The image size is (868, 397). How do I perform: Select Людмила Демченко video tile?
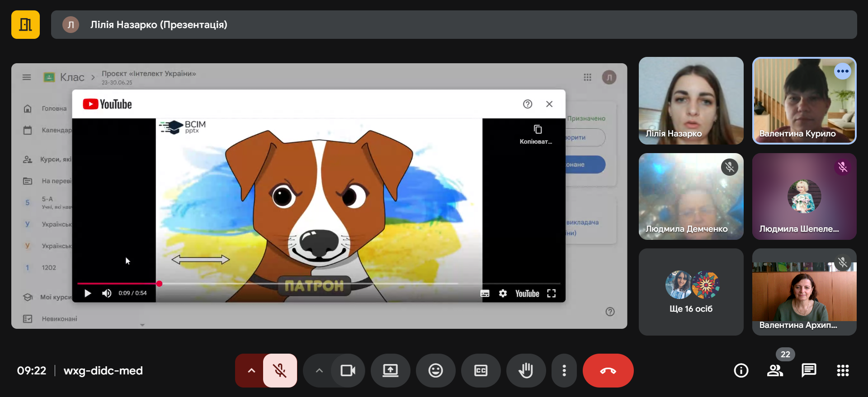[x=691, y=196]
